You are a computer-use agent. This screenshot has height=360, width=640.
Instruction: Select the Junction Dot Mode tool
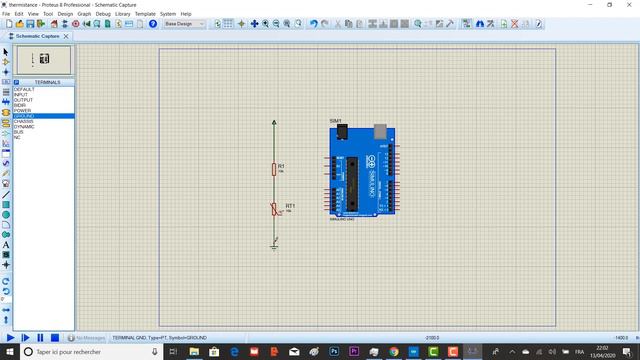[6, 72]
